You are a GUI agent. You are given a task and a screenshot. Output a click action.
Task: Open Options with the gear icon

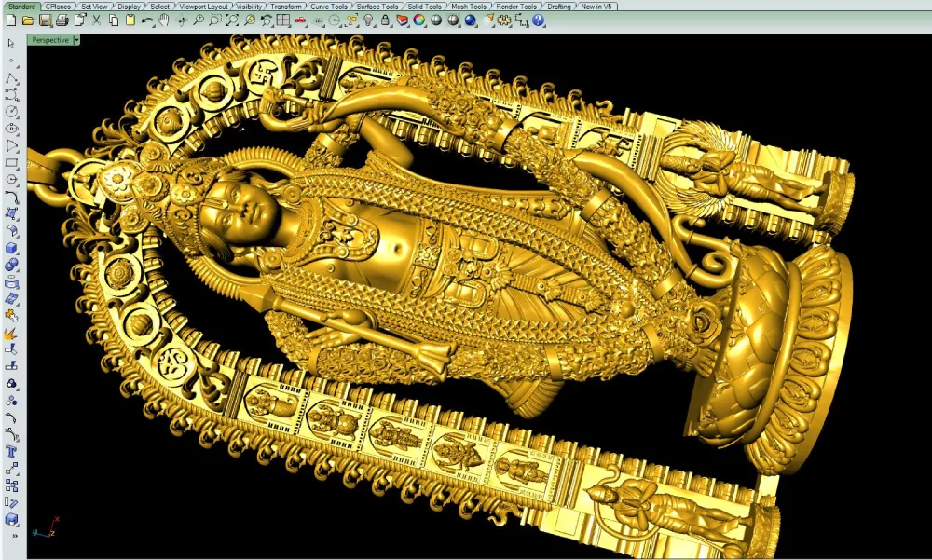(x=504, y=20)
